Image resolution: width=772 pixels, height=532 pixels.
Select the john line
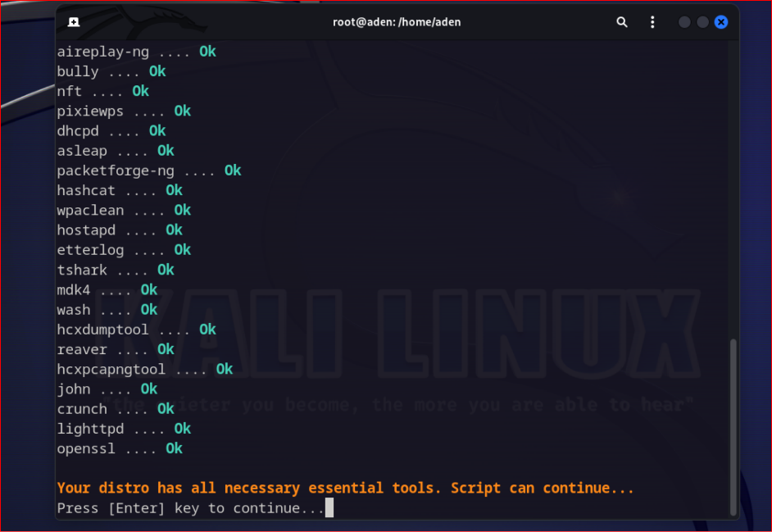click(x=107, y=389)
